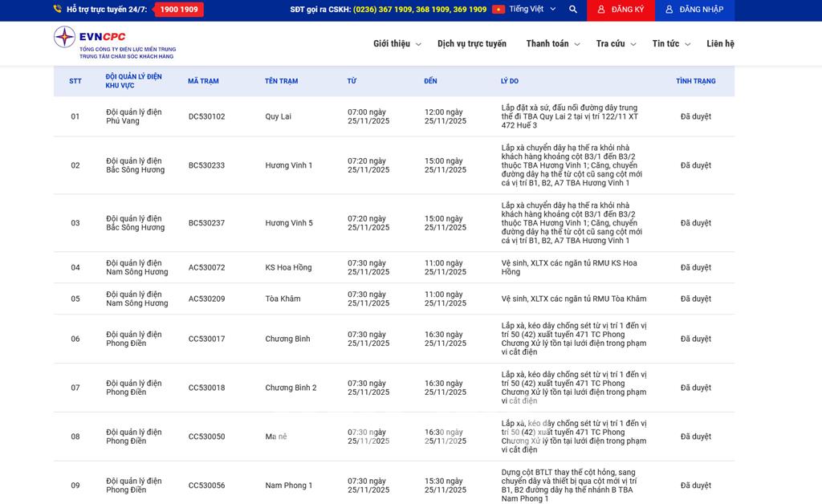The width and height of the screenshot is (822, 504).
Task: Click station name KS Hoa Hồng
Action: tap(288, 267)
